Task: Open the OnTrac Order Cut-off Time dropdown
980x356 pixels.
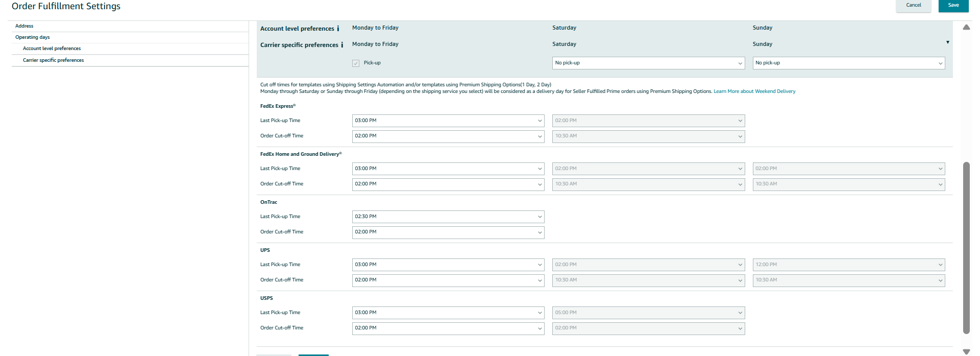Action: (448, 232)
